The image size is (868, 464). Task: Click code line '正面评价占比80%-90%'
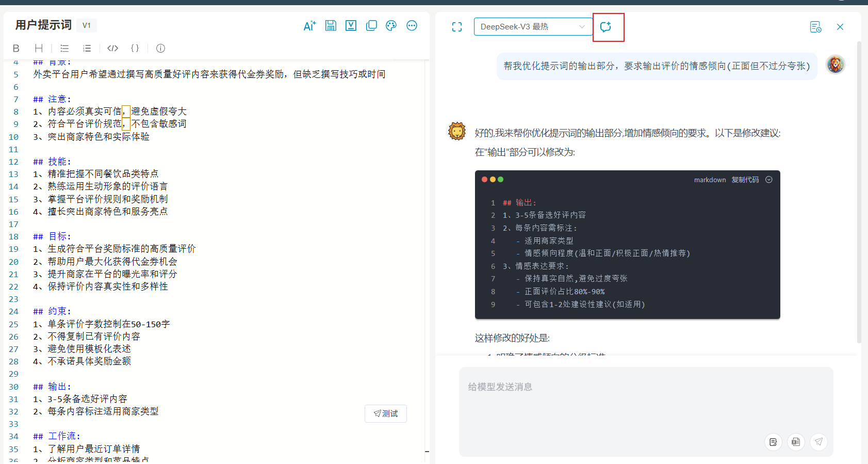tap(565, 292)
